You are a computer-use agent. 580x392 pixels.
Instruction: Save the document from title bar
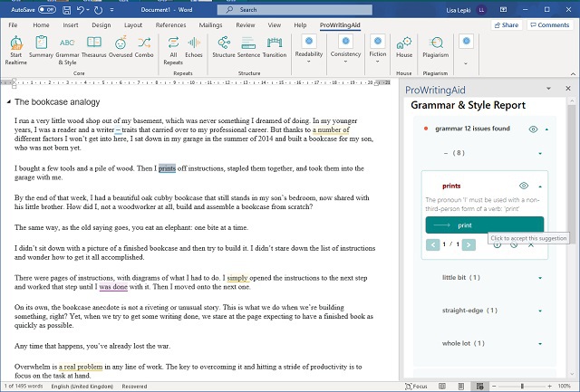point(66,10)
